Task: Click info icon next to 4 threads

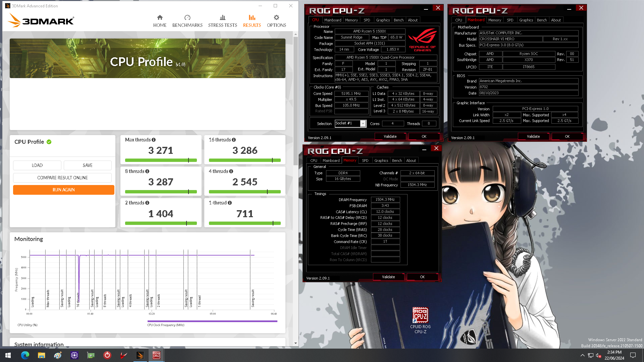Action: pos(231,171)
